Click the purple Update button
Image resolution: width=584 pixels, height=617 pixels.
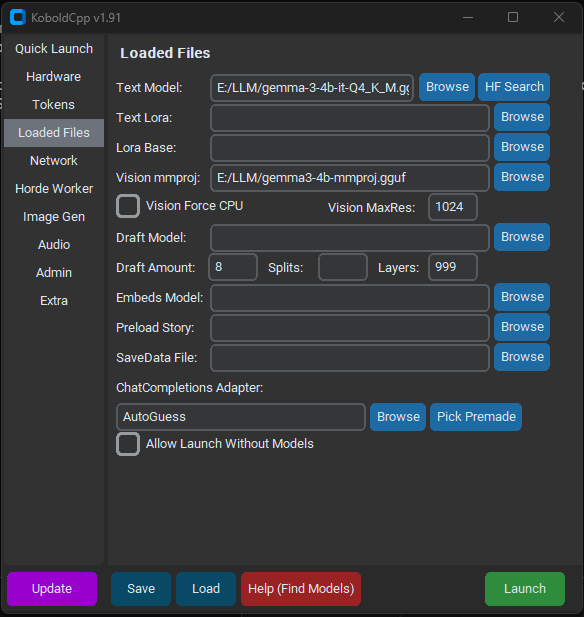[x=52, y=589]
